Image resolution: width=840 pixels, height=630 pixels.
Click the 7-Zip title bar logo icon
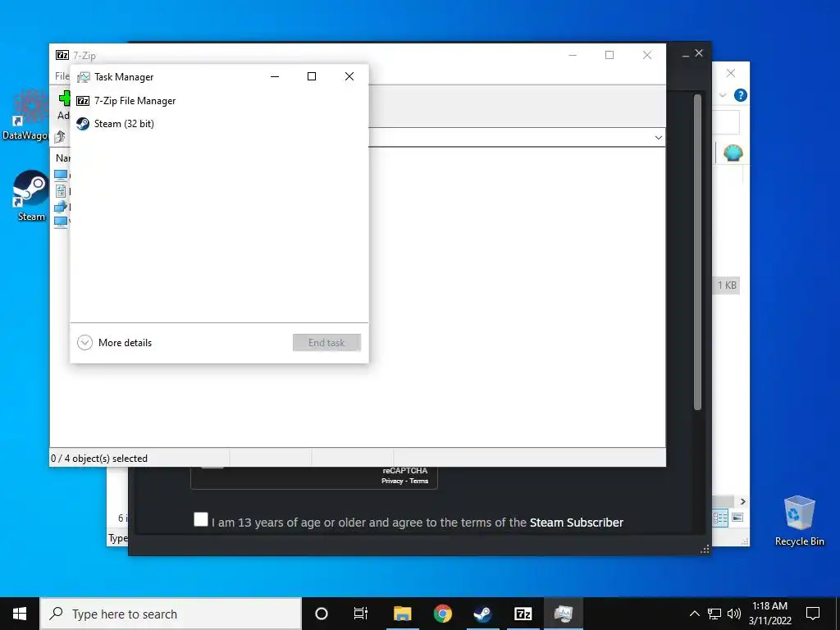pyautogui.click(x=62, y=55)
